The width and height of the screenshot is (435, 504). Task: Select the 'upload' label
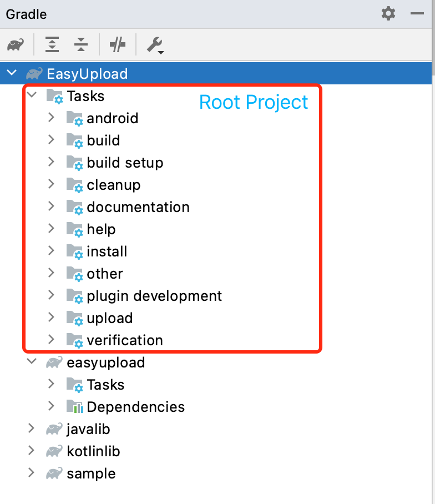tap(109, 318)
